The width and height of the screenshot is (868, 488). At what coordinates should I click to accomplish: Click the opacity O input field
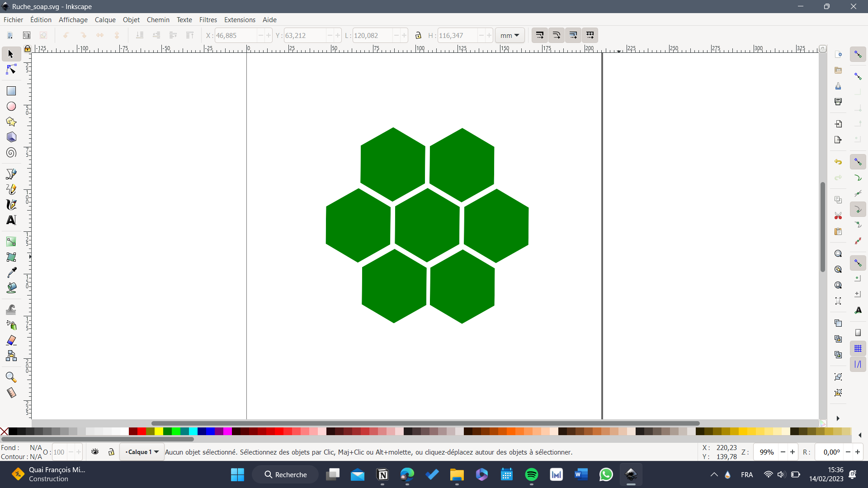(59, 452)
